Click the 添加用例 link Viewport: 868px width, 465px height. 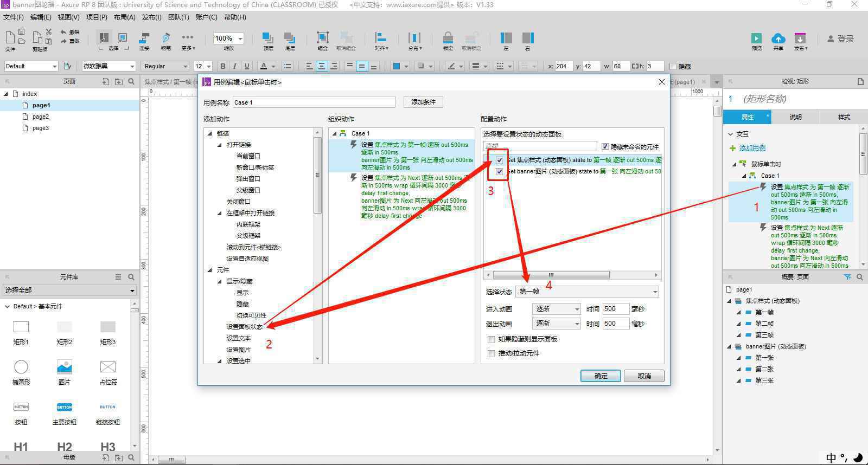click(752, 148)
